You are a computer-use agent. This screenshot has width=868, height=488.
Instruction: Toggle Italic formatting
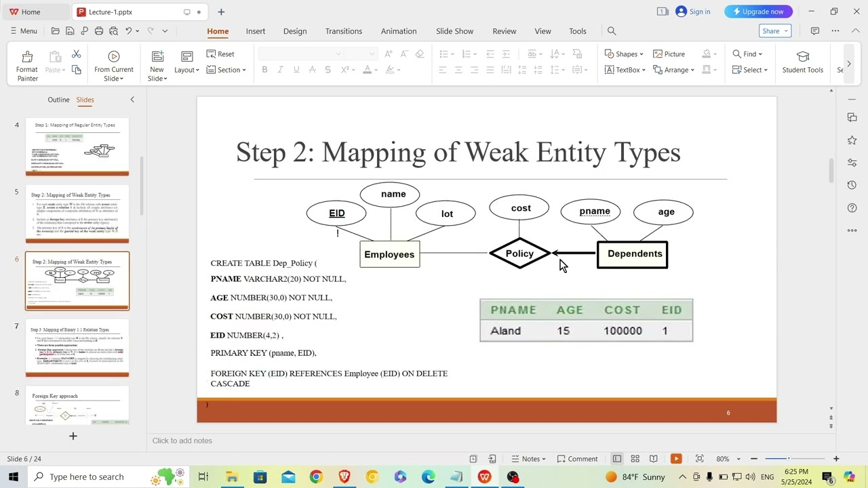(280, 70)
